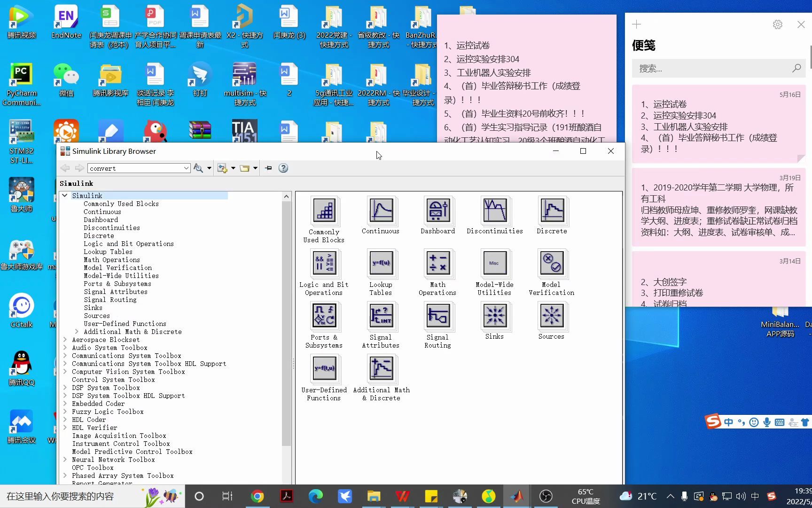The height and width of the screenshot is (508, 812).
Task: Expand the DSP System Toolbox node
Action: pyautogui.click(x=65, y=388)
